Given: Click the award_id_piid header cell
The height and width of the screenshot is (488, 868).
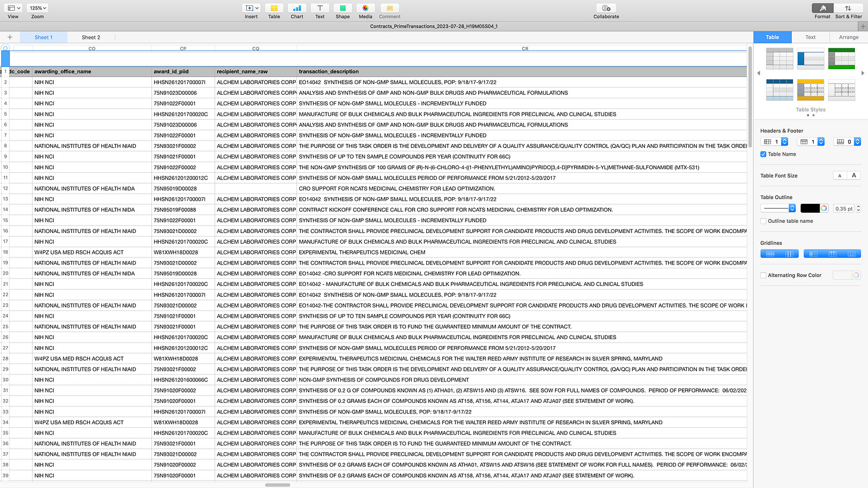Looking at the screenshot, I should point(183,72).
